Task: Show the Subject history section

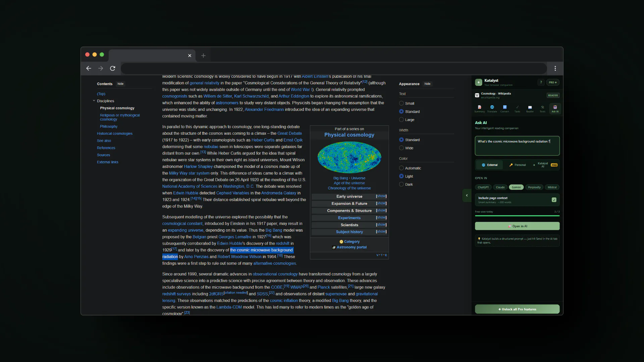Action: (381, 232)
